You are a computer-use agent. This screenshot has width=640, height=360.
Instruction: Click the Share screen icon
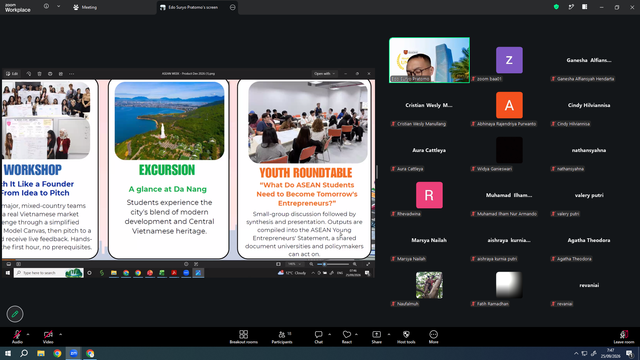click(376, 335)
